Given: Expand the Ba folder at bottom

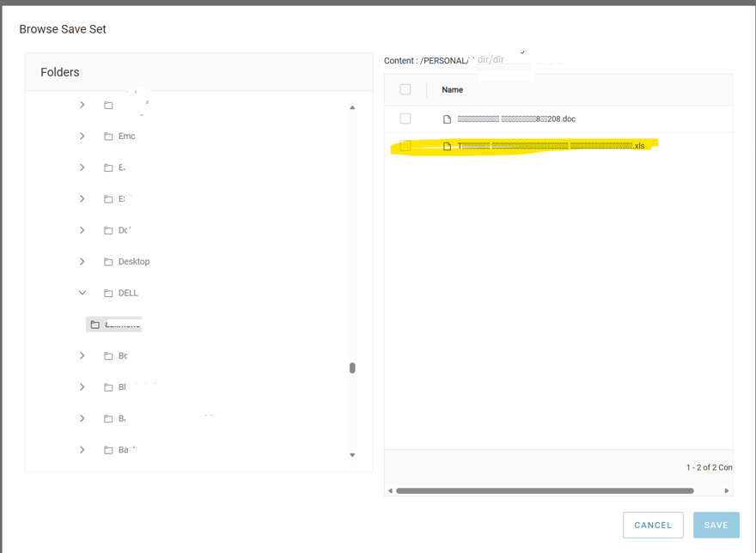Looking at the screenshot, I should tap(82, 449).
